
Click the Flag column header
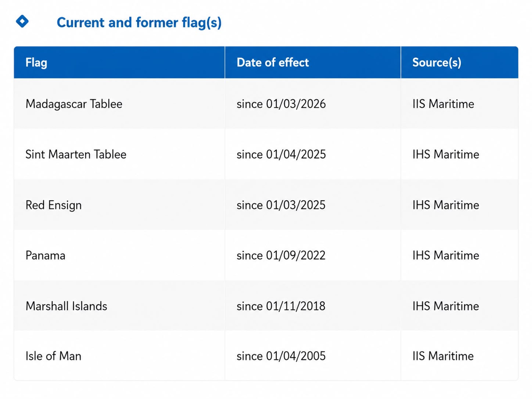[x=36, y=62]
